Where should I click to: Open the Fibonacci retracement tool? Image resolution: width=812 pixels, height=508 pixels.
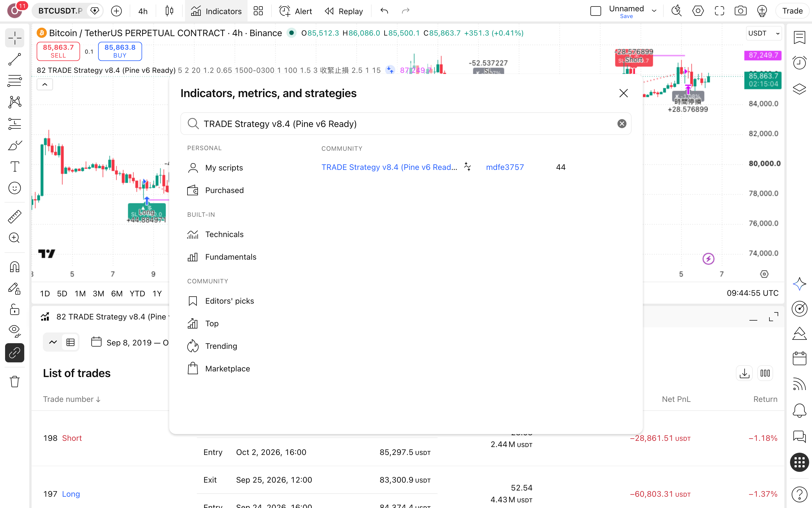14,81
